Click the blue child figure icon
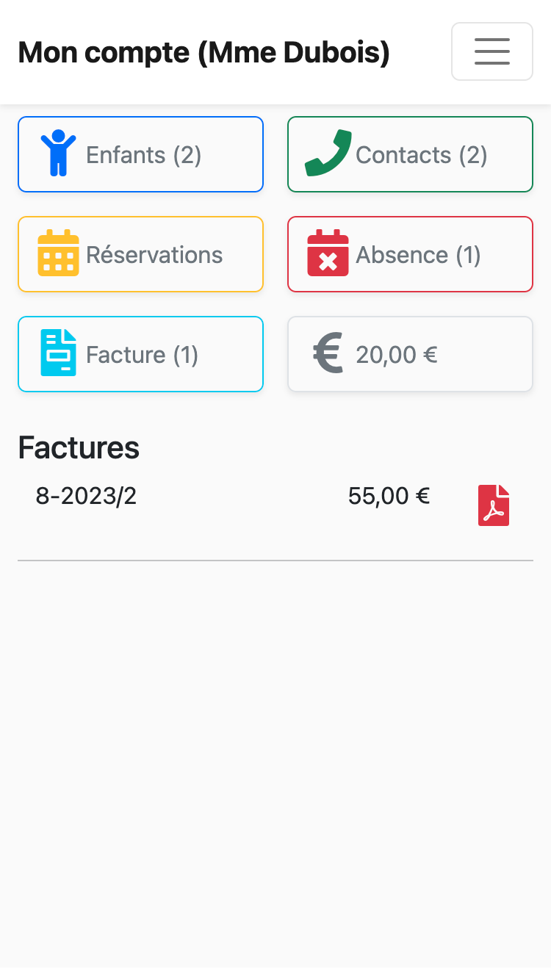Screen dimensions: 551x980 pos(58,154)
